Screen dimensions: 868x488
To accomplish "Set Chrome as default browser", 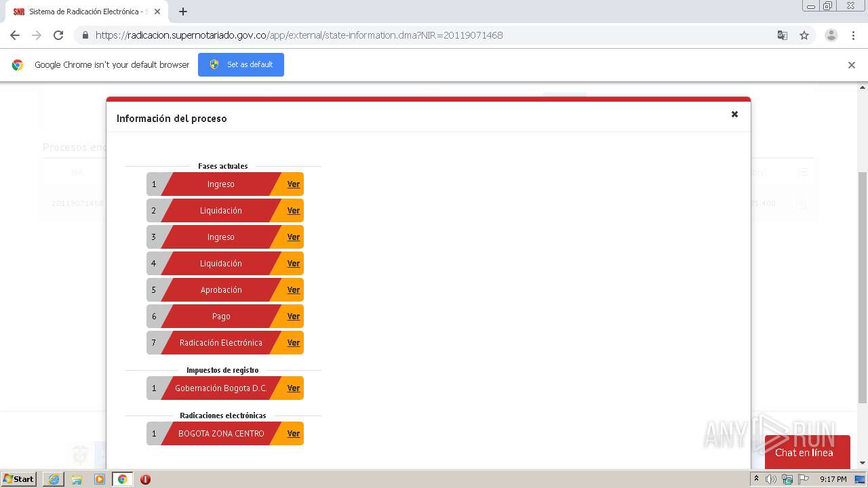I will click(x=241, y=64).
